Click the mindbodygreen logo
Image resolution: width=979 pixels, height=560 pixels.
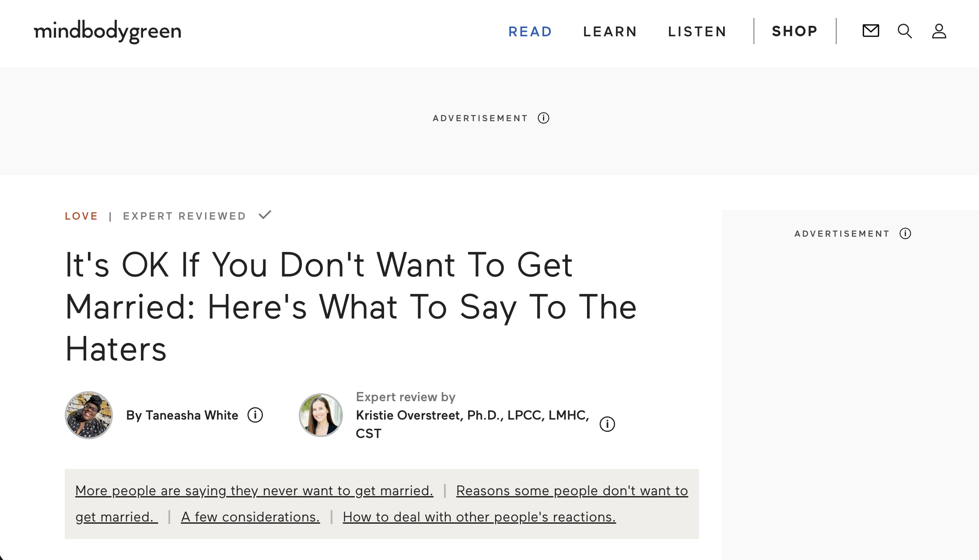(108, 31)
